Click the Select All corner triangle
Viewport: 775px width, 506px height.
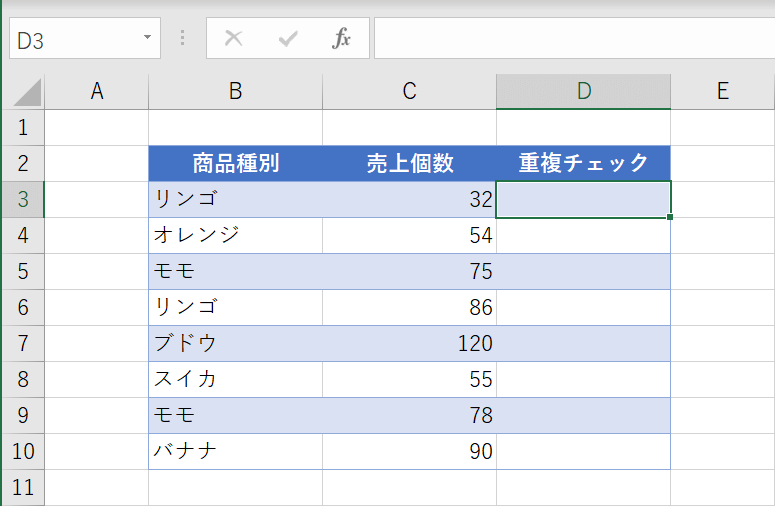27,92
